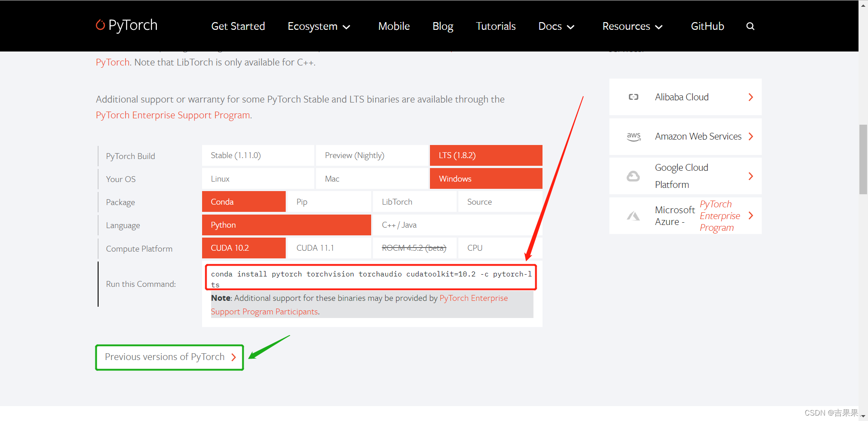Open the search magnifier icon
Screen dimensions: 868x421
750,26
